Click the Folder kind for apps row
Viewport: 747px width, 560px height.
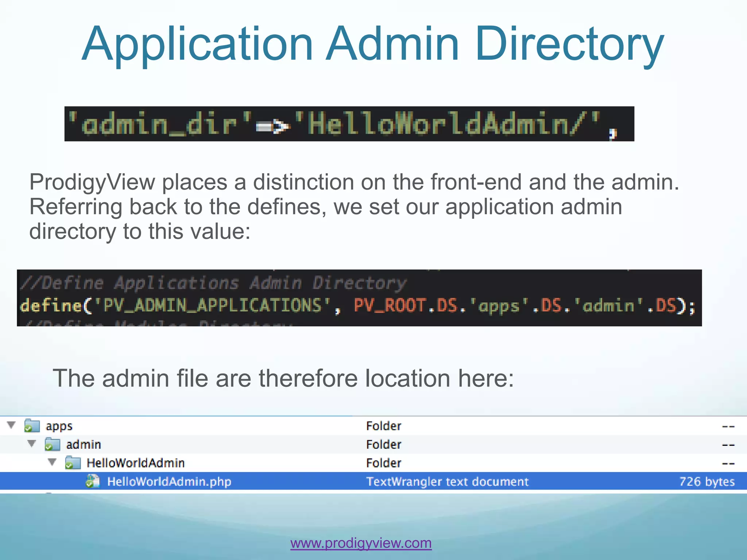click(383, 426)
